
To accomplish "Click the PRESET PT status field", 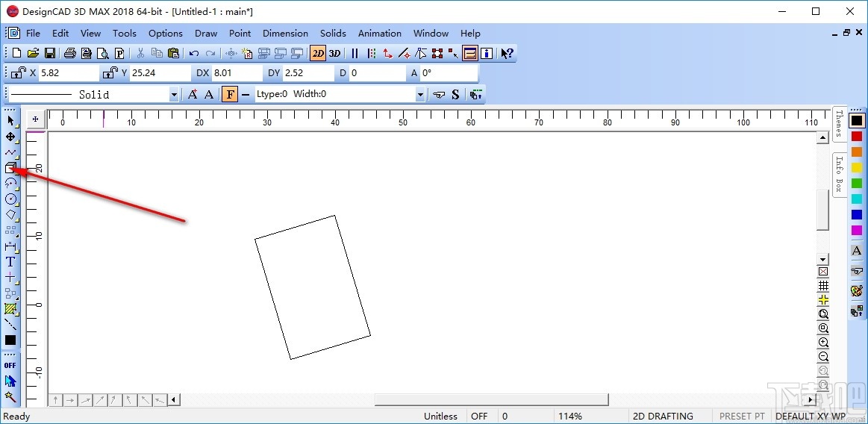I will (742, 417).
